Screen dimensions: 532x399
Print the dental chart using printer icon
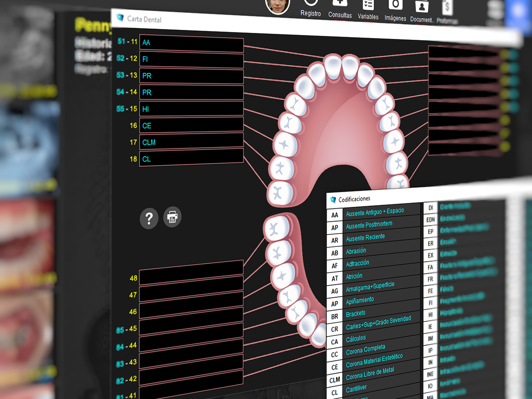pos(172,217)
